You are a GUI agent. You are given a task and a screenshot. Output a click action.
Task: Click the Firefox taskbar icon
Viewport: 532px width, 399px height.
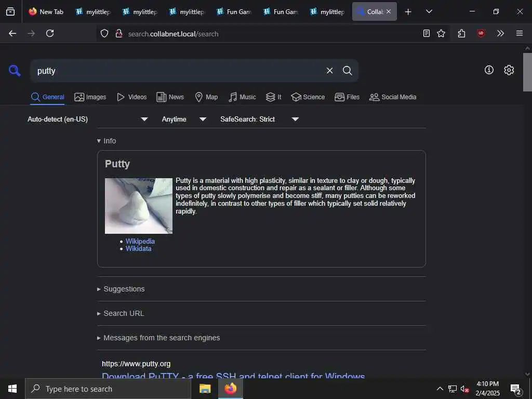click(x=230, y=389)
